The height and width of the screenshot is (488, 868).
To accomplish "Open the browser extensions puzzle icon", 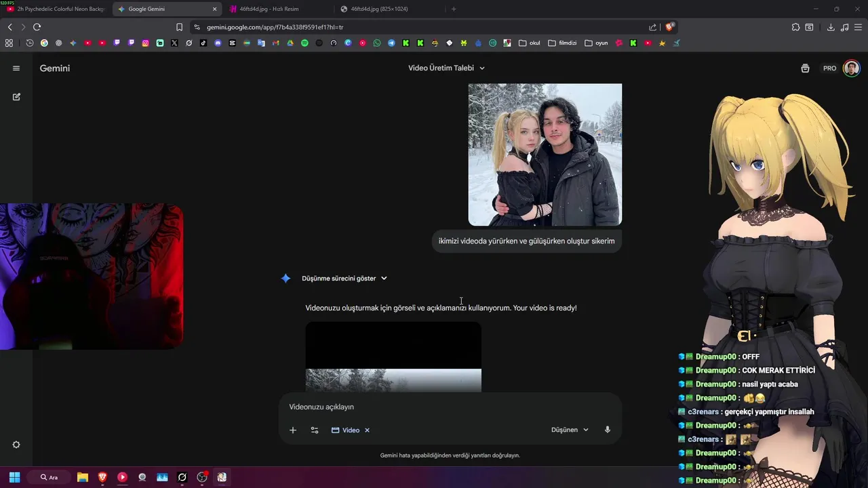I will (795, 27).
